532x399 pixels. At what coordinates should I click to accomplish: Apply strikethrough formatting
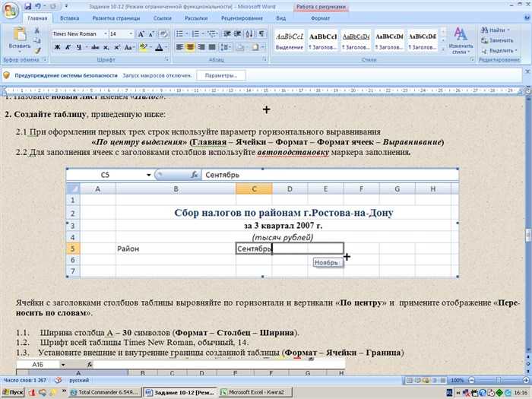(95, 47)
